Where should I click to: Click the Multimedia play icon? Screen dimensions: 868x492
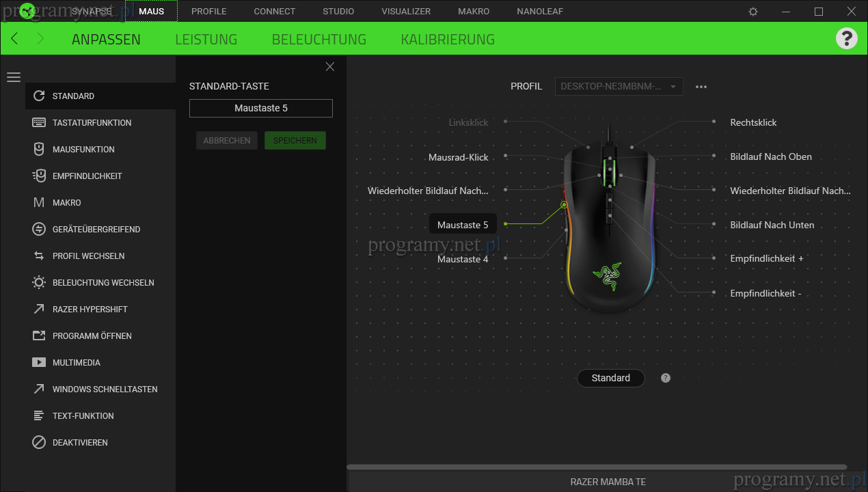[x=39, y=362]
